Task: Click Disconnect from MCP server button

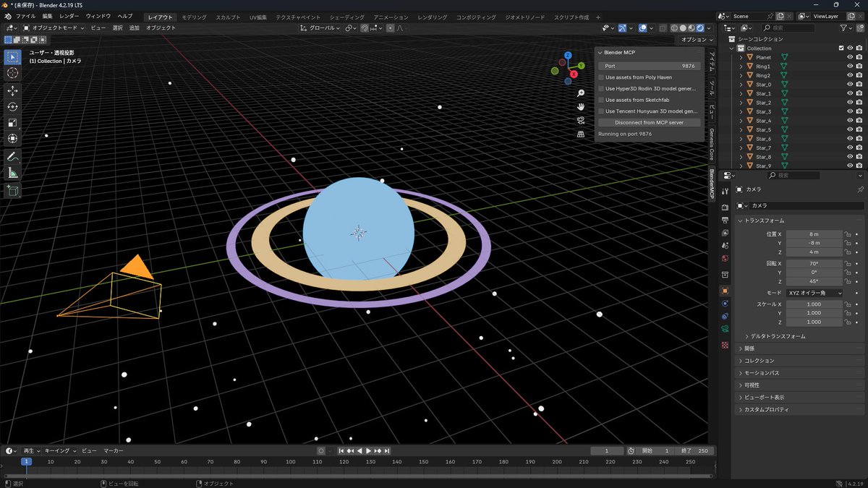Action: point(649,122)
